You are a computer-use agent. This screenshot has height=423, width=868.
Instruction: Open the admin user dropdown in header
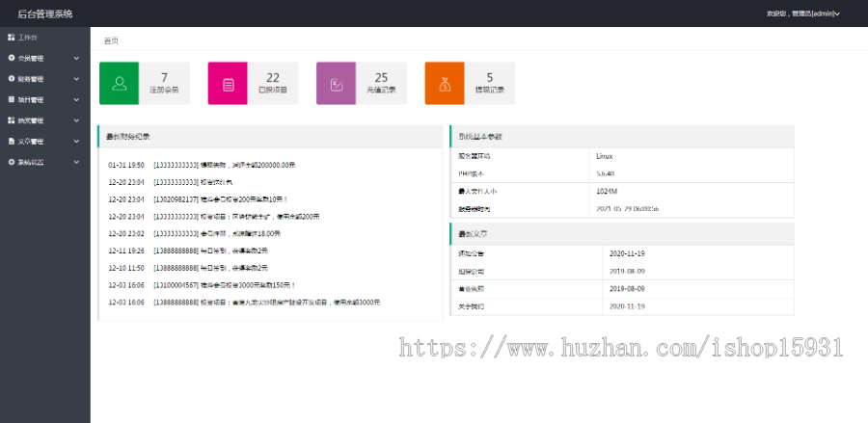click(802, 13)
